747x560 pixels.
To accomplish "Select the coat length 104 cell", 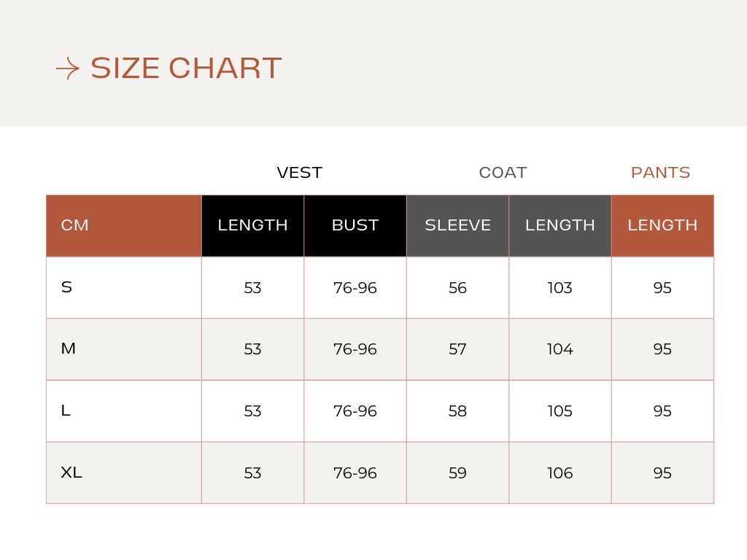I will pos(560,349).
